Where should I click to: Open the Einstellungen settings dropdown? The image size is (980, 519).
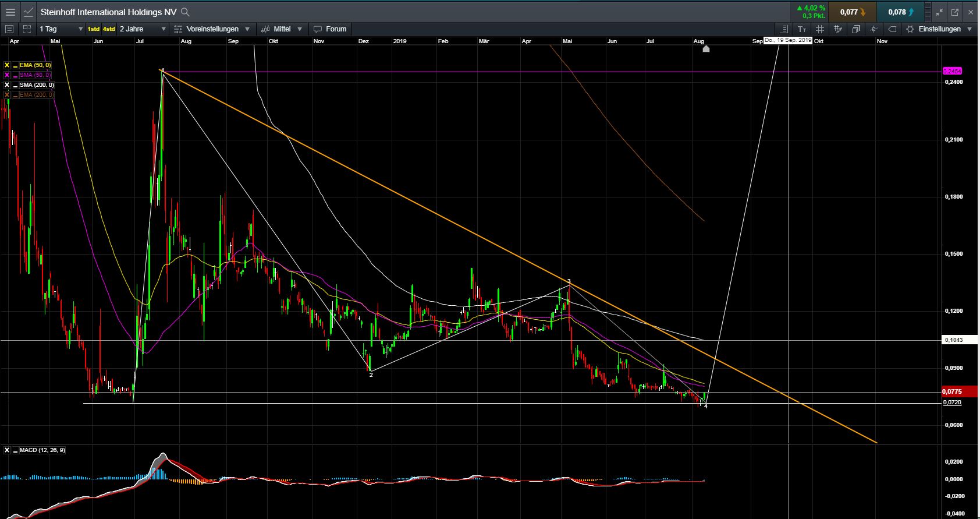coord(939,29)
